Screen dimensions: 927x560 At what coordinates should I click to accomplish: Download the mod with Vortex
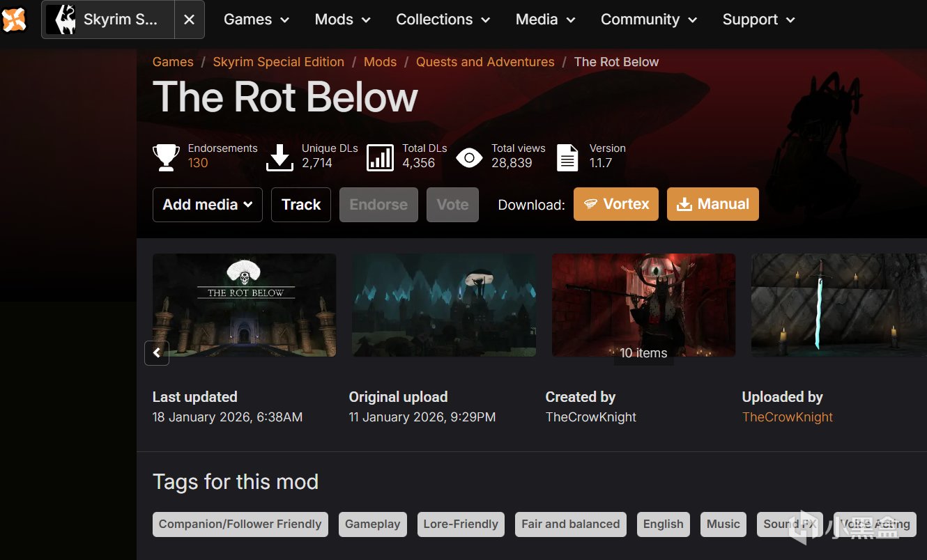point(616,204)
